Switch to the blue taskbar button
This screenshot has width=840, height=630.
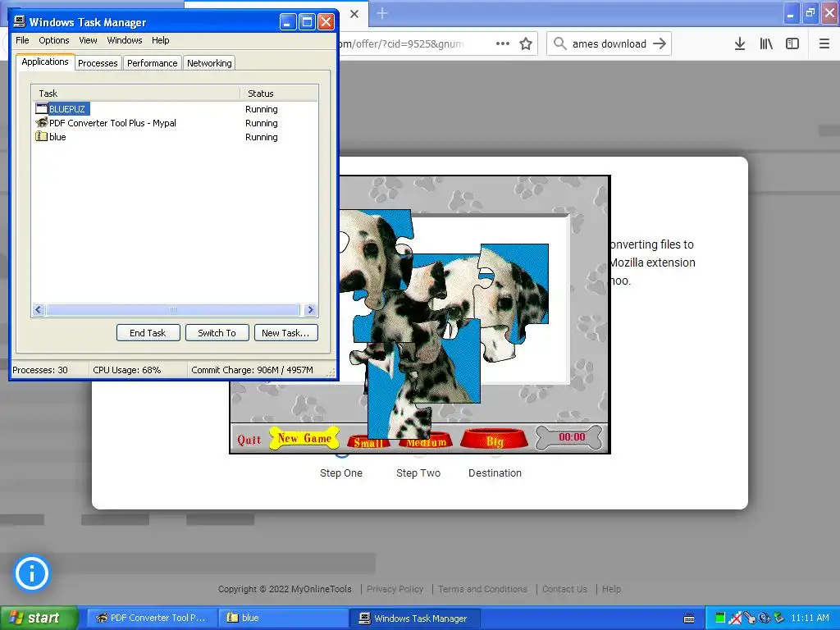click(x=283, y=618)
